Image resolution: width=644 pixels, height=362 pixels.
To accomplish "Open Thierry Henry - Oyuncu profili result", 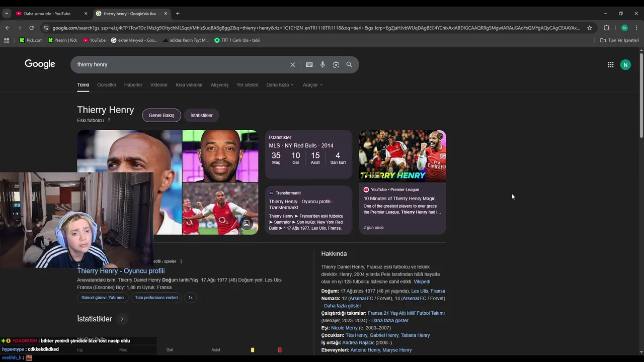I will point(121,270).
